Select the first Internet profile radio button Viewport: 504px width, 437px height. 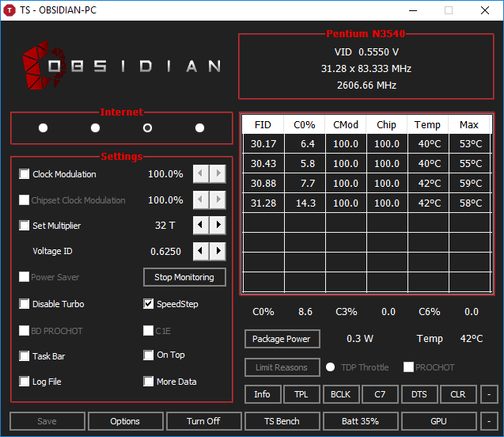point(43,128)
